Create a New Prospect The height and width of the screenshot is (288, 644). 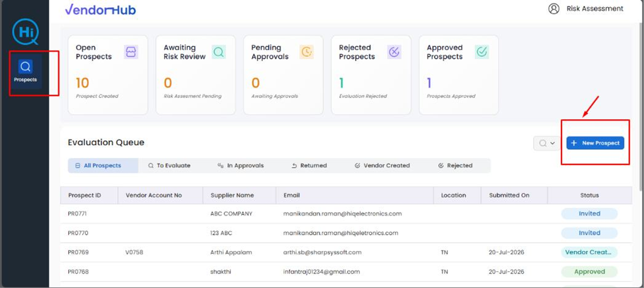[595, 143]
